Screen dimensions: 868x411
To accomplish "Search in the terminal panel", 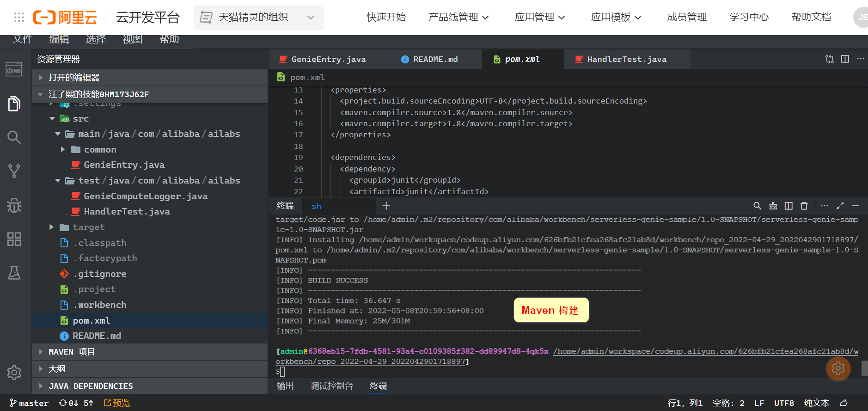I will (x=757, y=206).
